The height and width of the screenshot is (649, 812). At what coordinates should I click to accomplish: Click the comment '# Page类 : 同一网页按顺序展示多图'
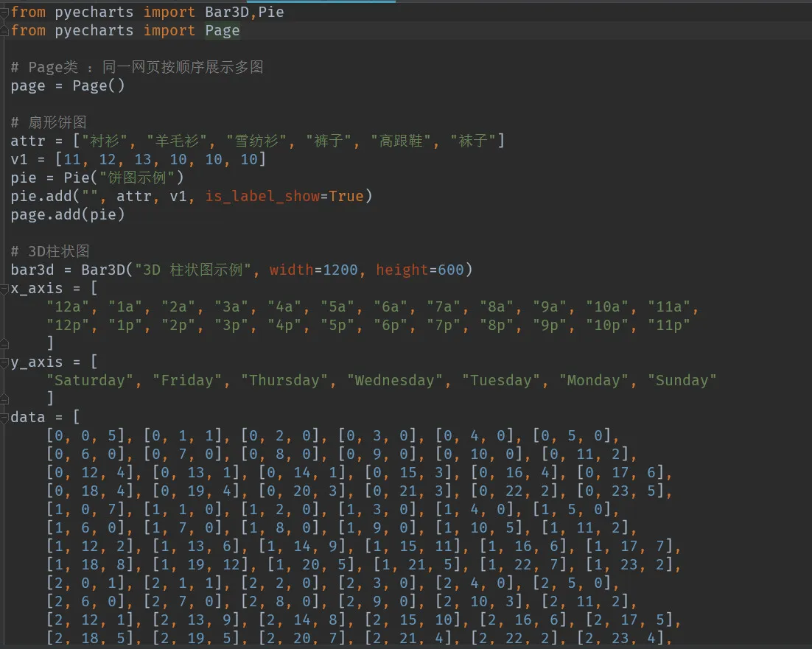137,67
